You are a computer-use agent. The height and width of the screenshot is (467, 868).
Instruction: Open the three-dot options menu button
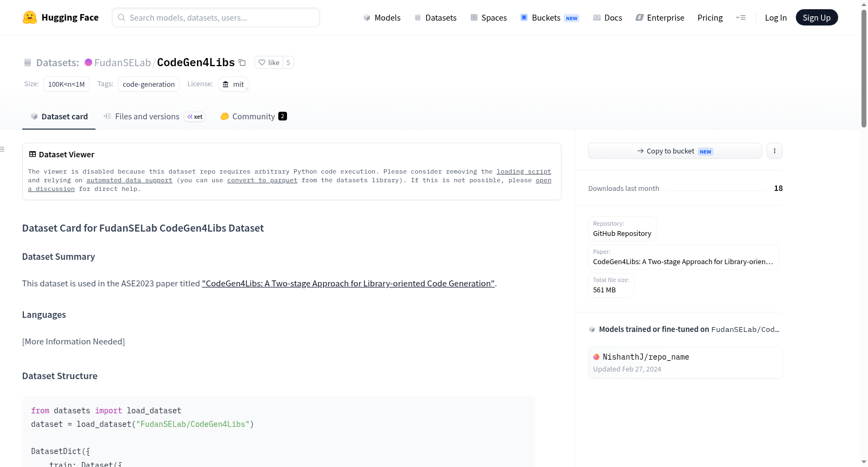click(x=775, y=151)
